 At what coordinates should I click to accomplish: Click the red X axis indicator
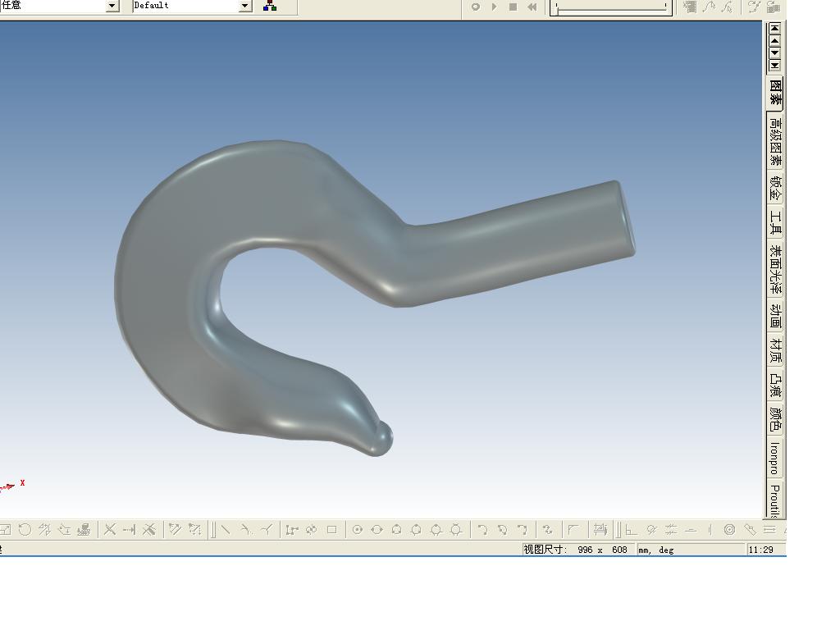[x=22, y=482]
